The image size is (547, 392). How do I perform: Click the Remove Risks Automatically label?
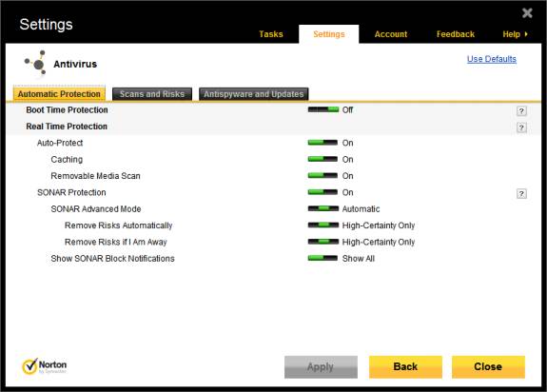(118, 225)
